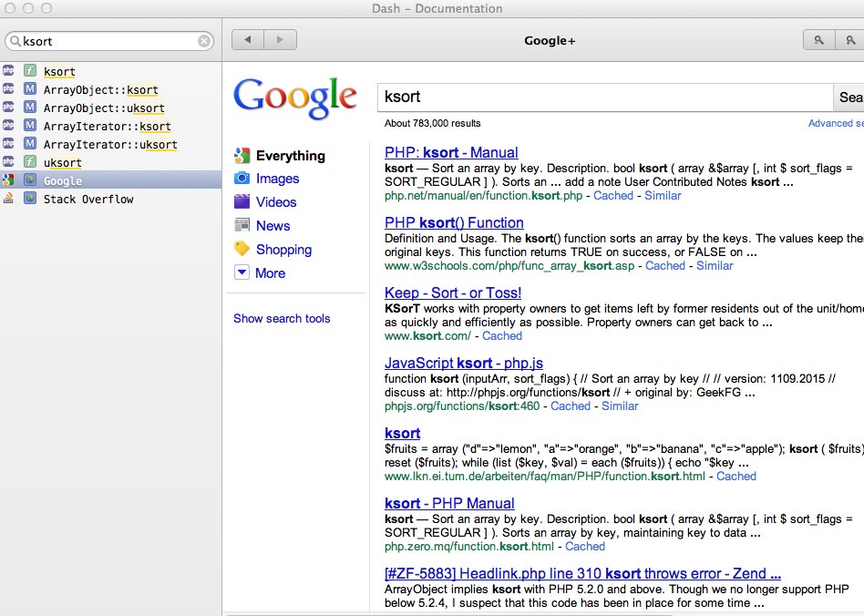Go forward with the right arrow button

point(281,40)
